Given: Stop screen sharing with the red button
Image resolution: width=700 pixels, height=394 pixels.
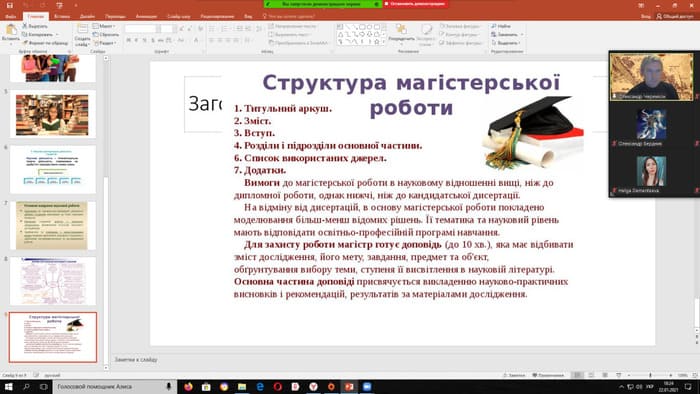Looking at the screenshot, I should pos(415,4).
